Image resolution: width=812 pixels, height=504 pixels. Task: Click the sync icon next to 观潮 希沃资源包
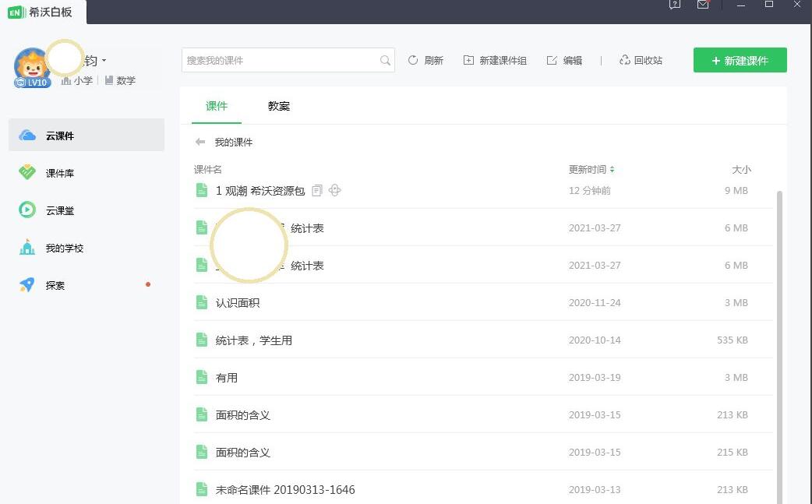point(335,190)
